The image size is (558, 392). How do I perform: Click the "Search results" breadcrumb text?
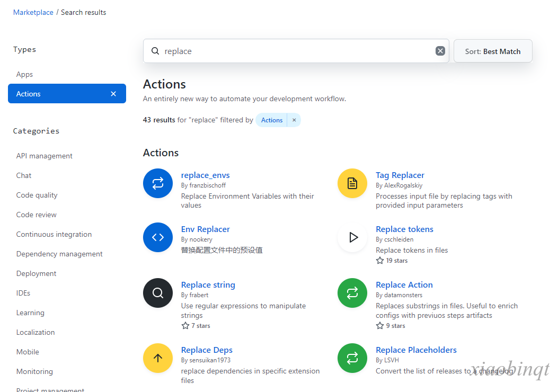coord(84,12)
